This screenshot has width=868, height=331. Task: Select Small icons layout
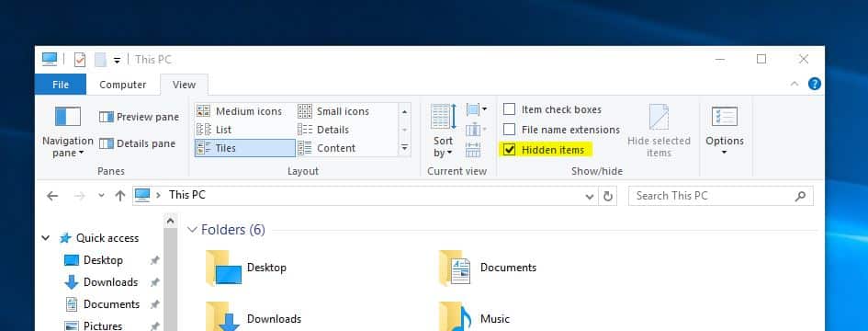333,111
